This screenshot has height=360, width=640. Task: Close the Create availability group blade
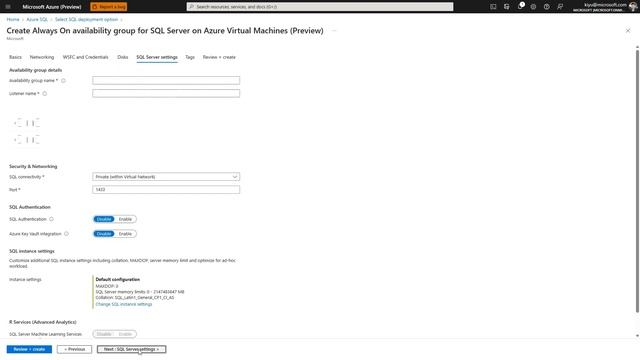pos(628,31)
